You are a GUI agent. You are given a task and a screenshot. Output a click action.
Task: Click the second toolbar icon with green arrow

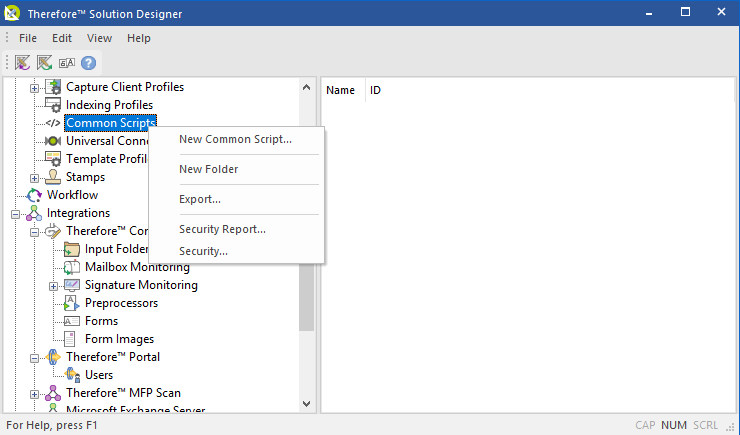click(x=45, y=62)
